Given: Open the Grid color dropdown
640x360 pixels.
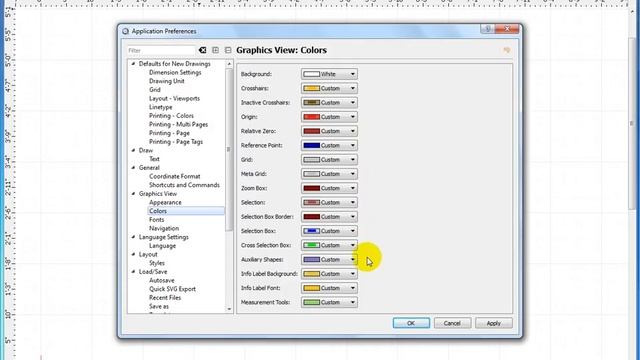Looking at the screenshot, I should click(329, 160).
